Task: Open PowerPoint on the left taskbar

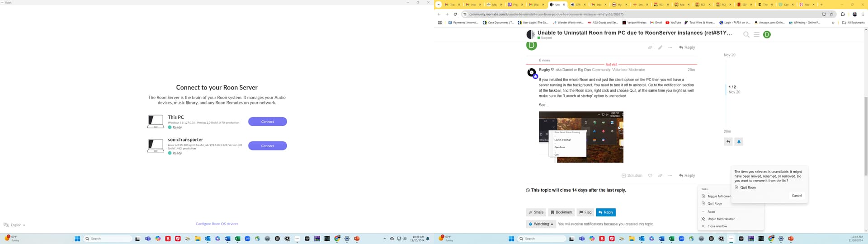Action: pos(357,239)
